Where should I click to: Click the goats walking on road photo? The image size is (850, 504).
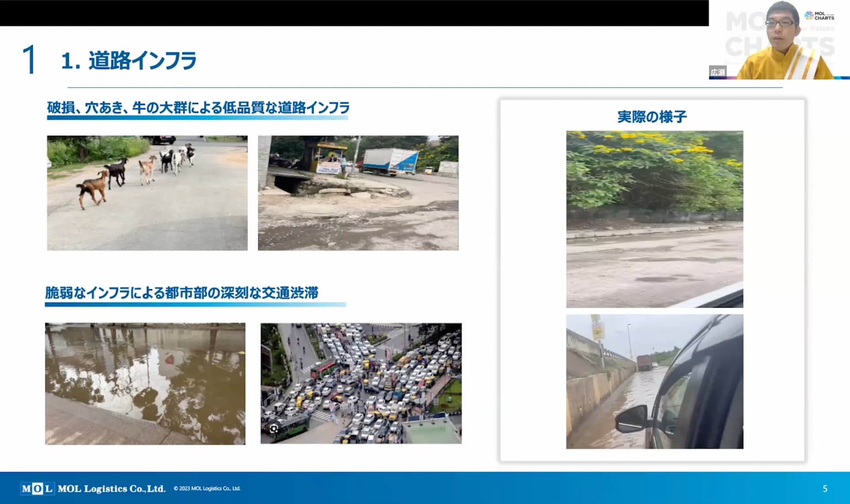[x=147, y=193]
